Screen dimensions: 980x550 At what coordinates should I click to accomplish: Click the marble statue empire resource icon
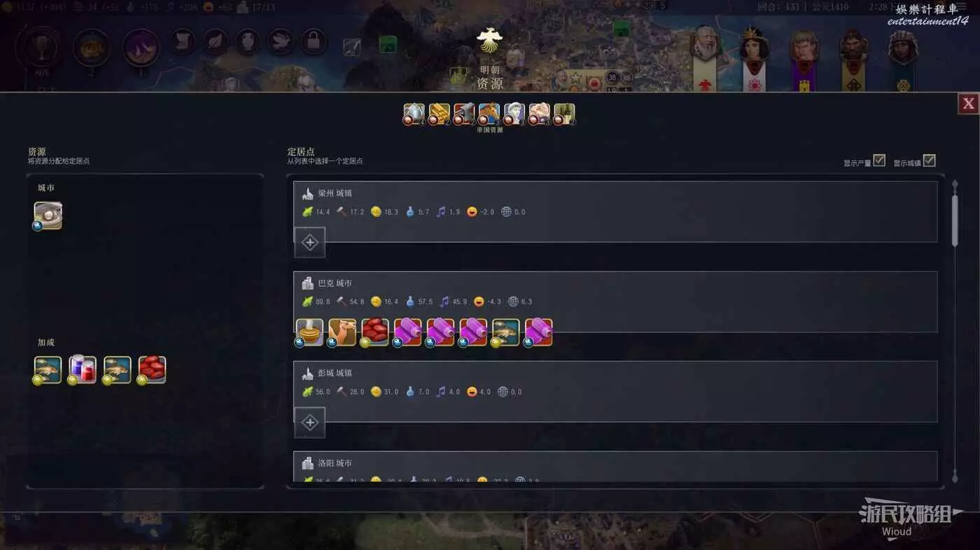[514, 114]
